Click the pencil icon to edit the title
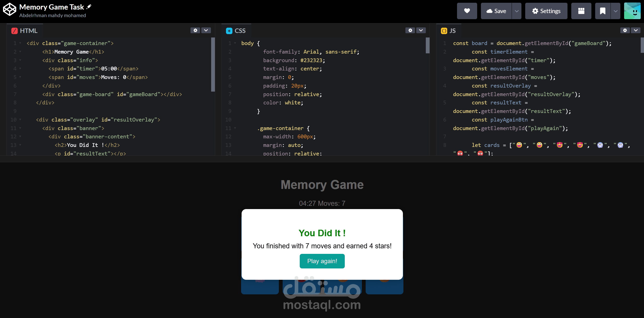The width and height of the screenshot is (644, 318). click(89, 7)
